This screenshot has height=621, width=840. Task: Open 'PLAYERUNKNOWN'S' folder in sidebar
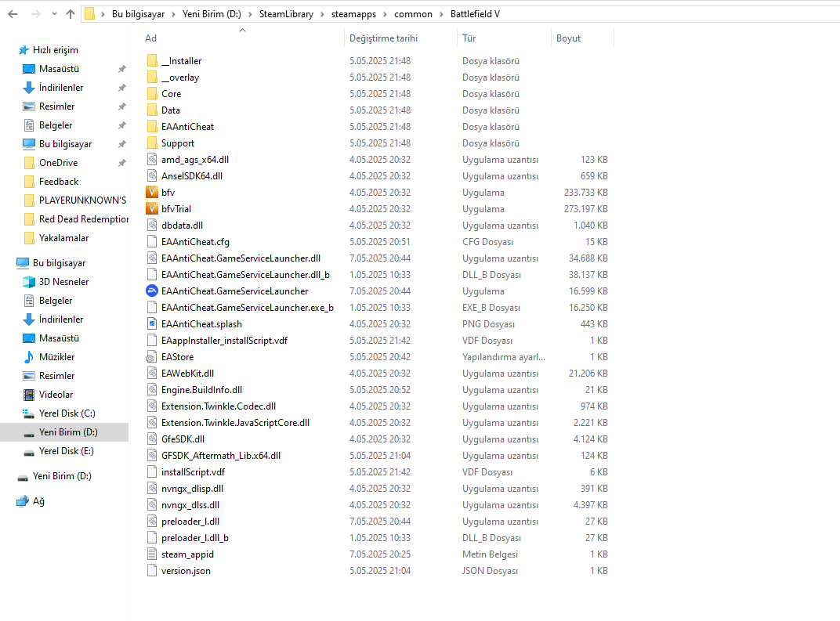[x=82, y=200]
